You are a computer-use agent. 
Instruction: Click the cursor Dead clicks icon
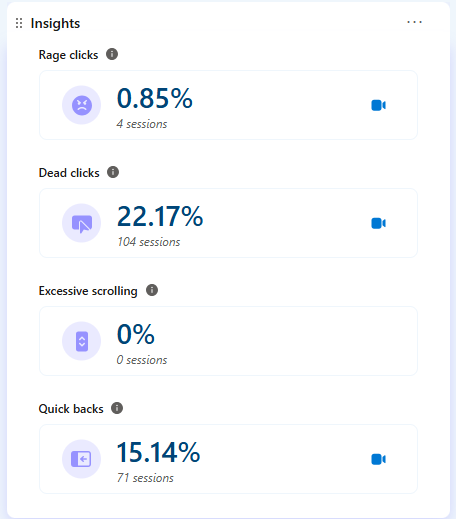(x=82, y=223)
